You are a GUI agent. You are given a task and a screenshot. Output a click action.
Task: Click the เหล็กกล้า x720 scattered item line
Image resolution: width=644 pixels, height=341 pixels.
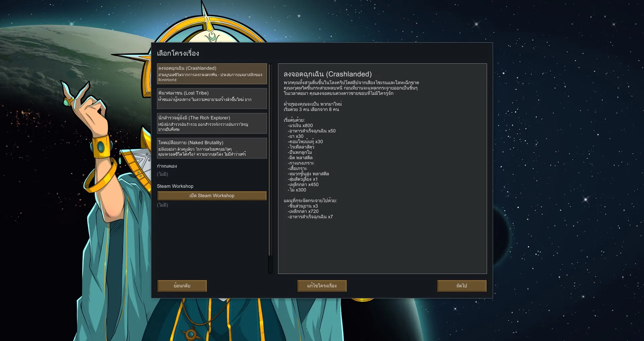click(x=303, y=212)
